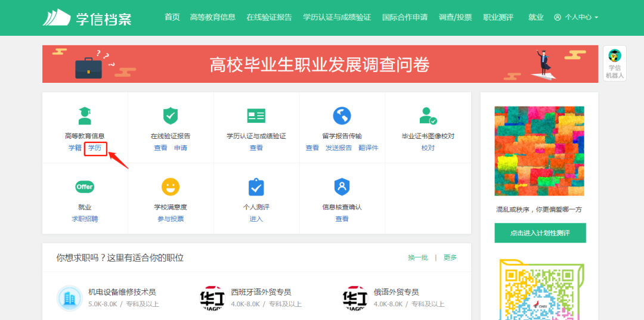This screenshot has height=320, width=644.
Task: Click the 学籍 link
Action: click(75, 148)
